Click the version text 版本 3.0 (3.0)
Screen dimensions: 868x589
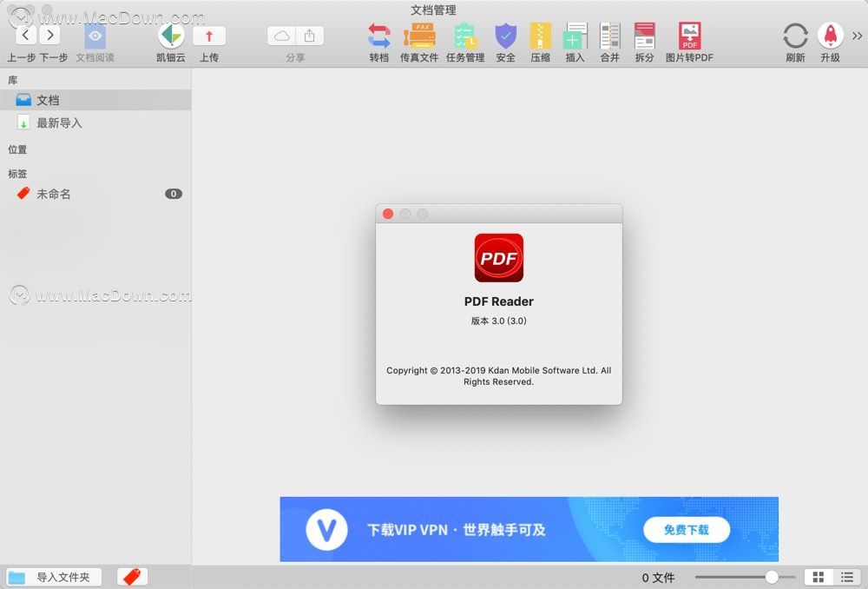coord(499,321)
